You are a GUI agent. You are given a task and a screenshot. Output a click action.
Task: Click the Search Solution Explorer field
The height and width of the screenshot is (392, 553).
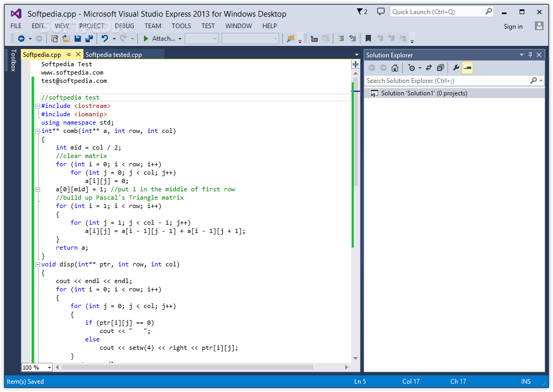[447, 81]
